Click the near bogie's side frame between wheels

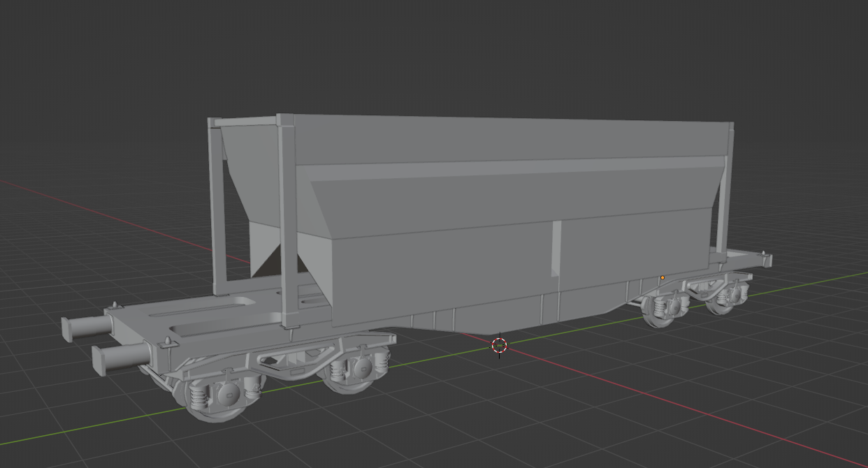click(x=293, y=362)
